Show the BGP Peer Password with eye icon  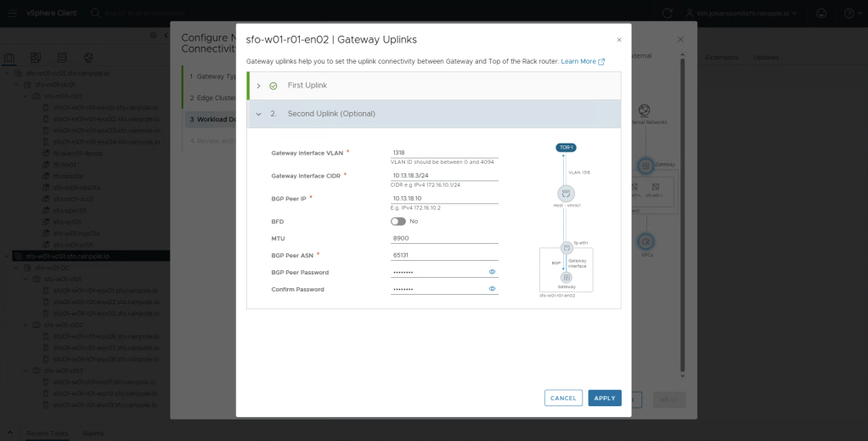pos(492,272)
